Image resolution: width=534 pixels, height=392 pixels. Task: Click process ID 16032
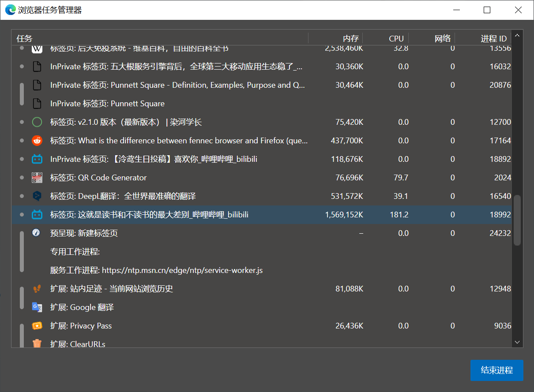500,67
